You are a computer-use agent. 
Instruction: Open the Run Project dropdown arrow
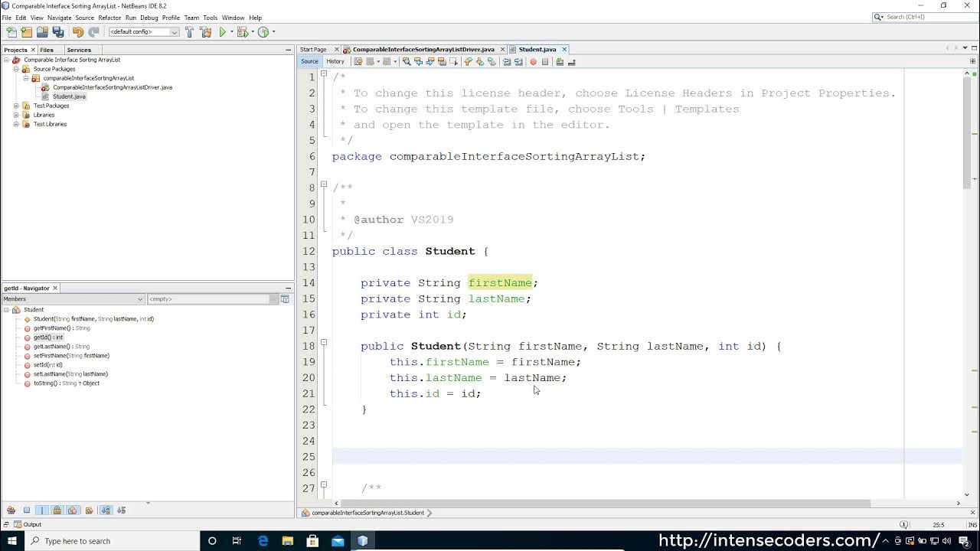231,32
